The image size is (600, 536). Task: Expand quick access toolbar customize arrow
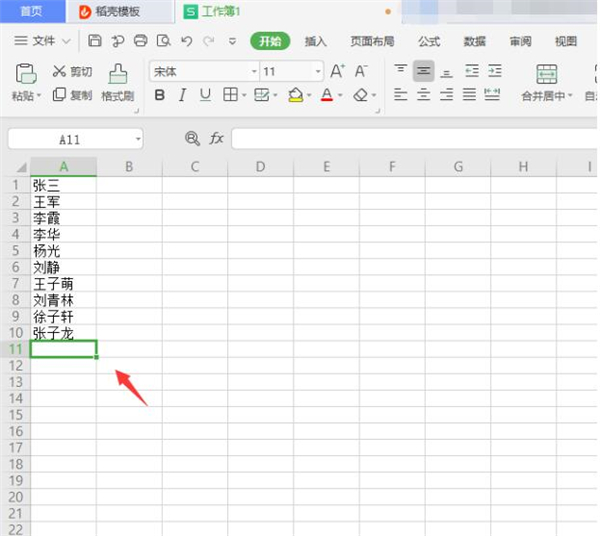(232, 41)
